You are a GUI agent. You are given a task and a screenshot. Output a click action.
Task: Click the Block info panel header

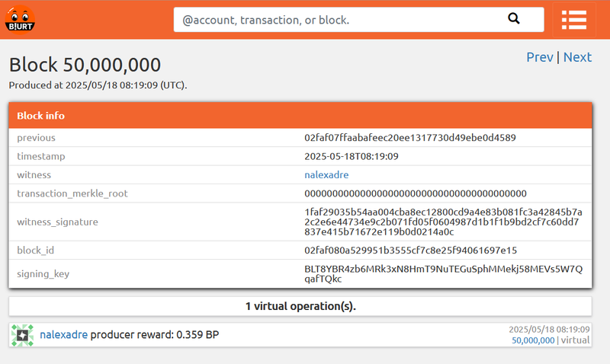(x=300, y=116)
